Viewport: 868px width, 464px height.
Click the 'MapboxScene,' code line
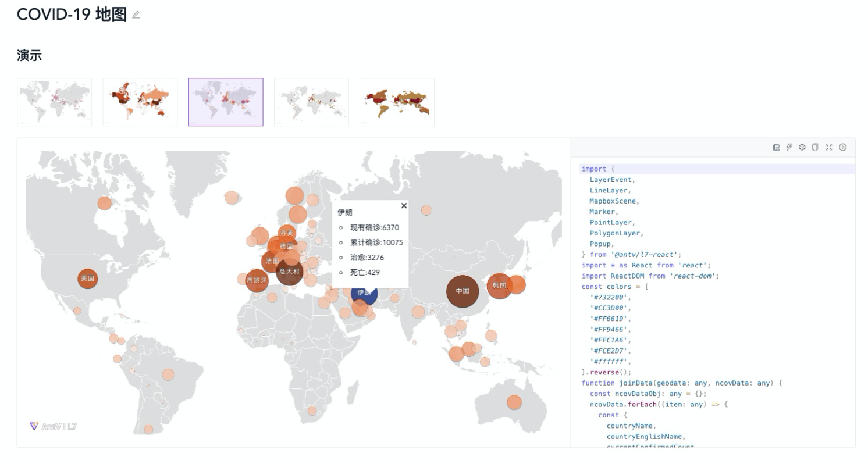point(614,201)
